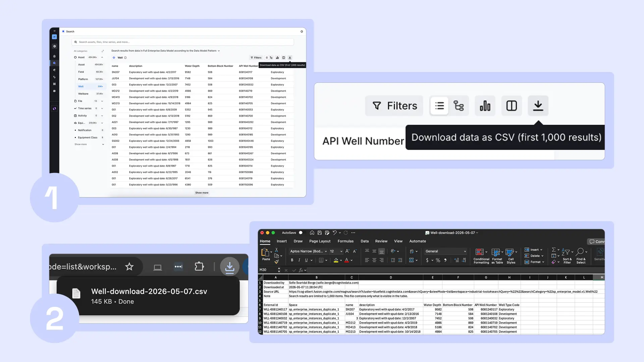Click Format as Table in the Excel ribbon
The height and width of the screenshot is (362, 644).
(497, 256)
